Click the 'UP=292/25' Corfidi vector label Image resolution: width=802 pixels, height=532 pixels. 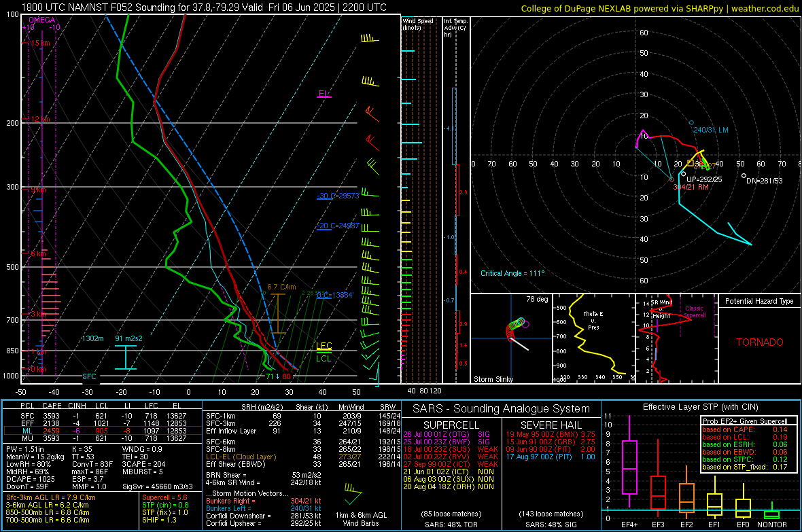tap(704, 179)
